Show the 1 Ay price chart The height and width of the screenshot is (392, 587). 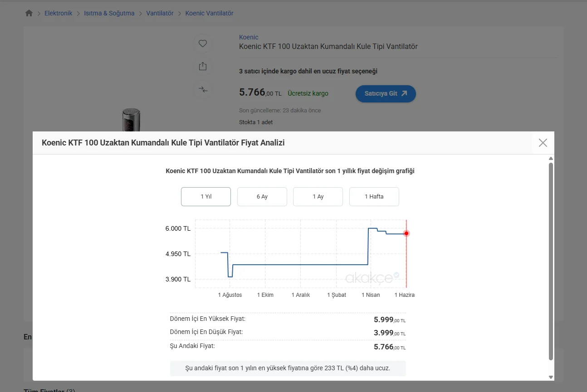pyautogui.click(x=318, y=197)
